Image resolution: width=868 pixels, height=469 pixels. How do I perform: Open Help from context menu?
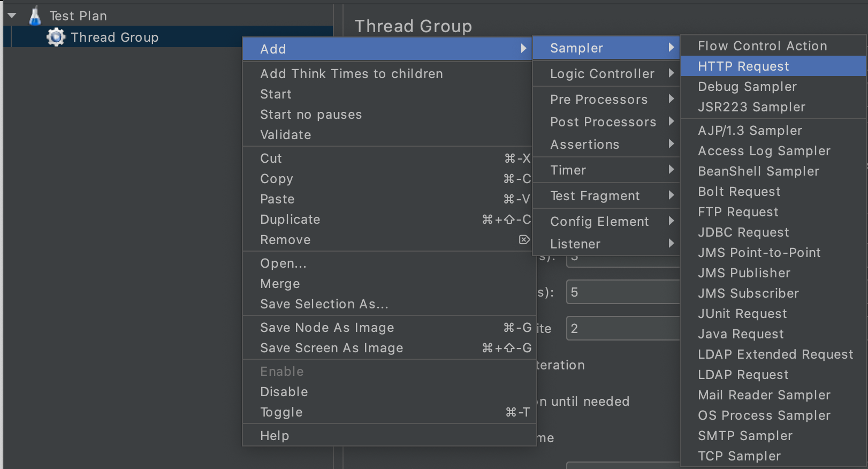(x=390, y=435)
